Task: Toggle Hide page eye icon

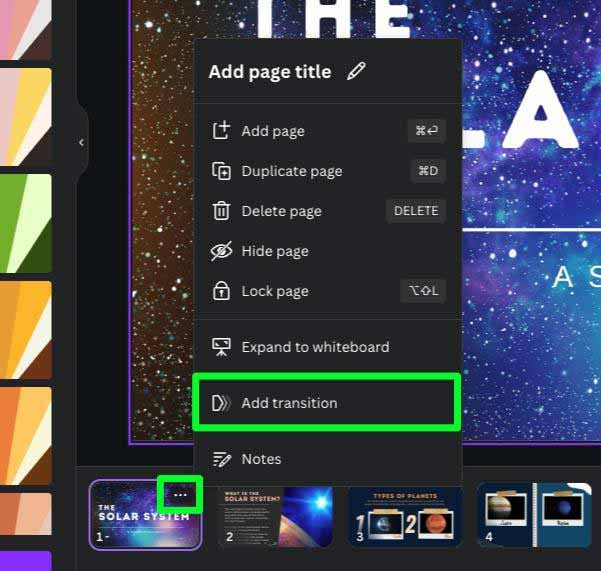Action: 222,251
